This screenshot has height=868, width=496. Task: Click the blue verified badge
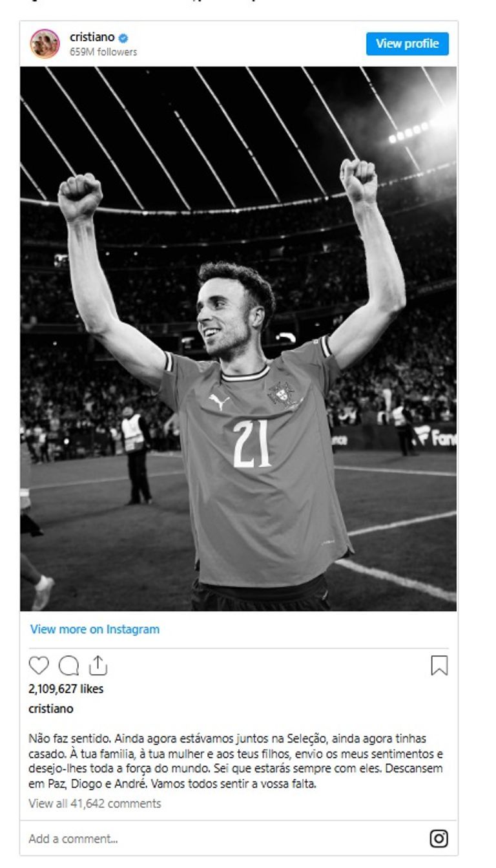(123, 38)
